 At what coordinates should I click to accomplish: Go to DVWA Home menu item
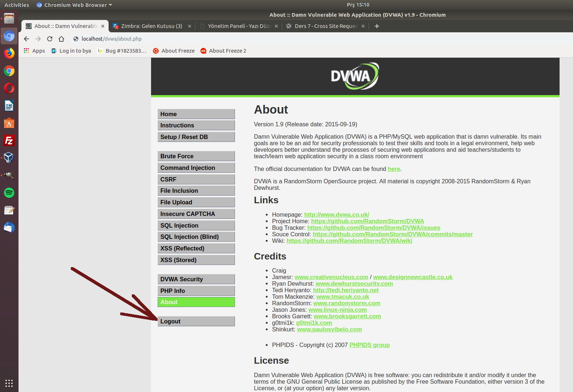196,114
